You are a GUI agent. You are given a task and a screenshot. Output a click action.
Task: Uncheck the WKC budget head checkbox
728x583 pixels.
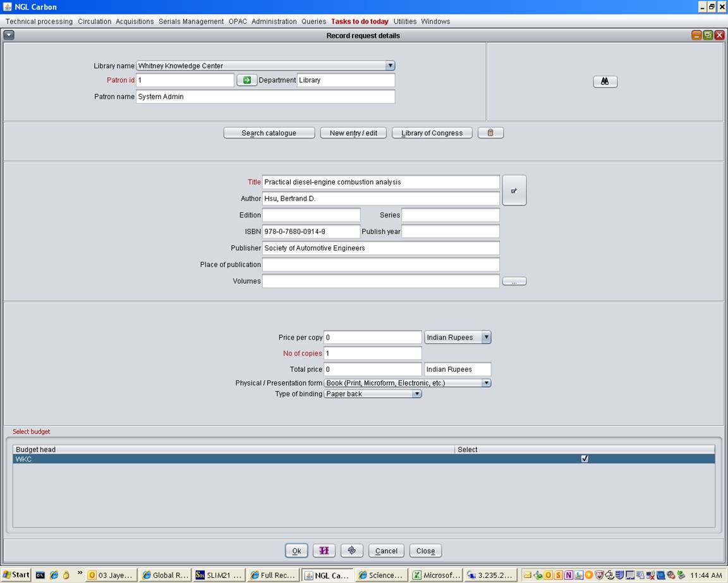click(x=585, y=459)
